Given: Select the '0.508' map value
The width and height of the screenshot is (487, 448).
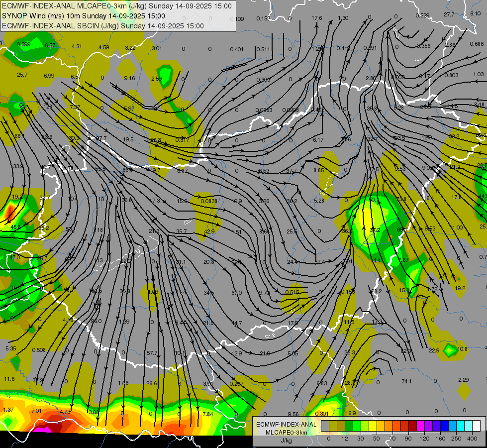Looking at the screenshot, I should 39,350.
